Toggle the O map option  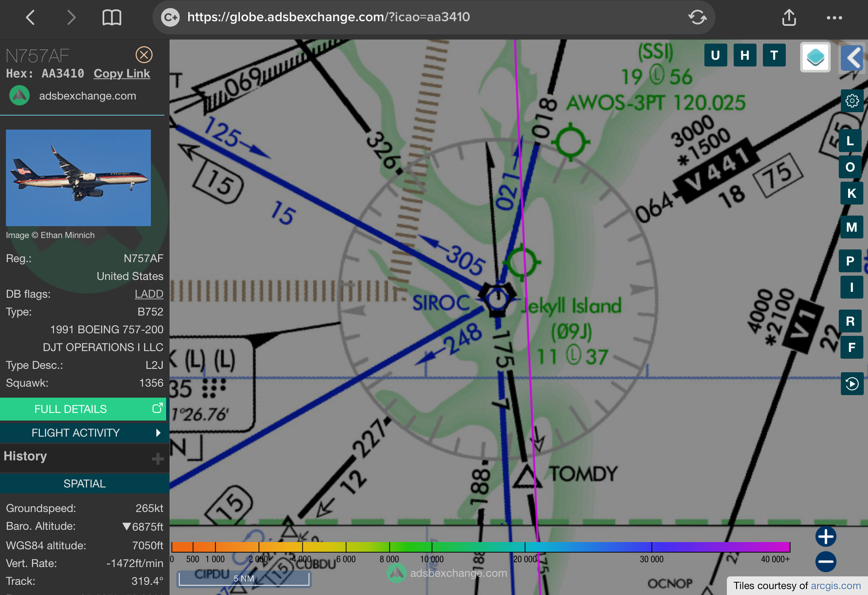coord(850,167)
